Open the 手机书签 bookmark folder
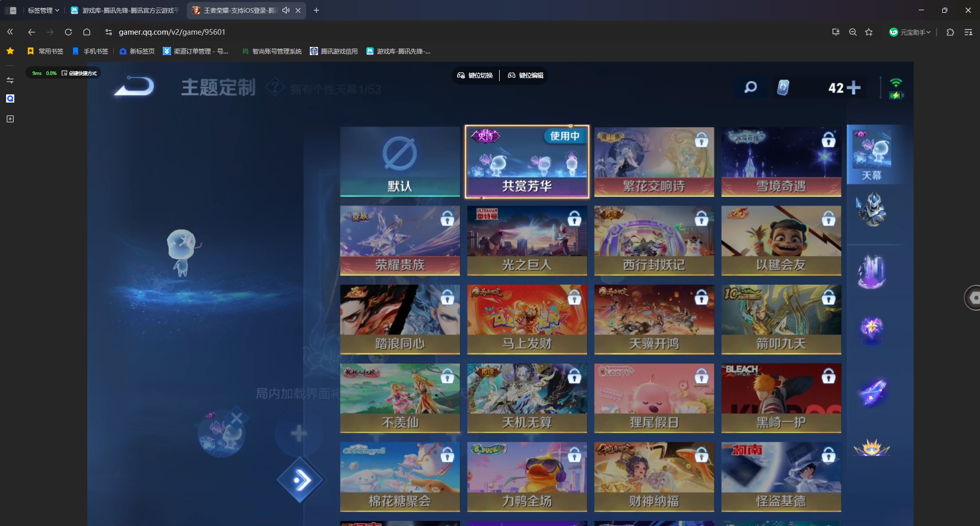Viewport: 980px width, 526px height. (90, 51)
